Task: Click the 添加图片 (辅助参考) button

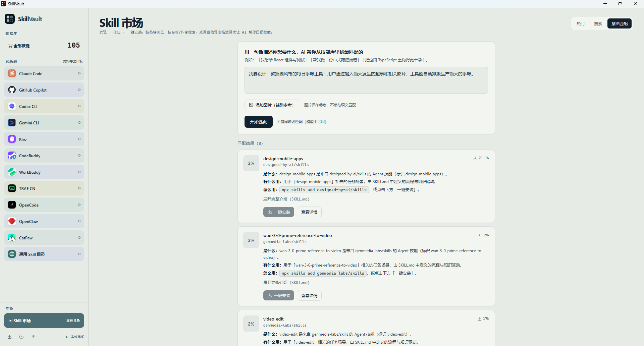Action: point(272,105)
